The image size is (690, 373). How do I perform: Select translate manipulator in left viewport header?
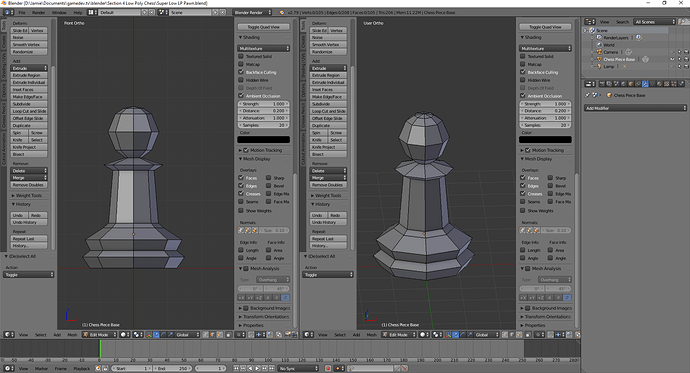pos(156,335)
